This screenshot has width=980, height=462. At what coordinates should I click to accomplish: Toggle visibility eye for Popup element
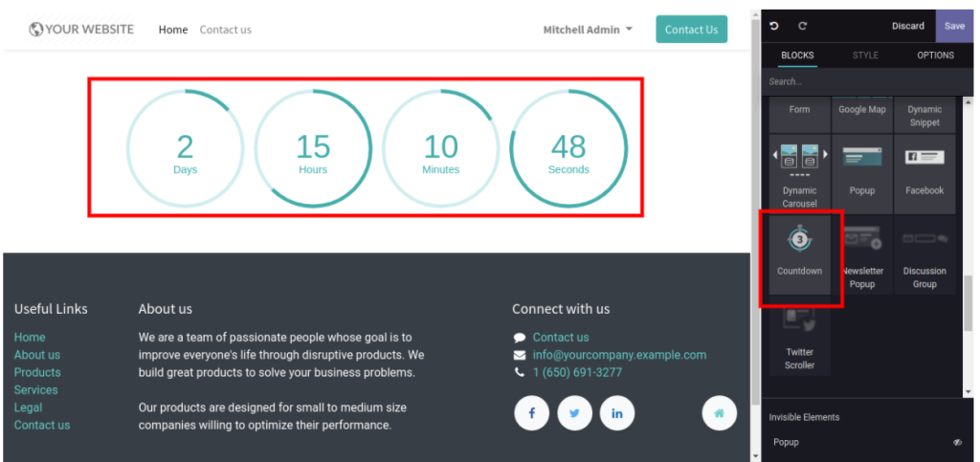(x=957, y=442)
